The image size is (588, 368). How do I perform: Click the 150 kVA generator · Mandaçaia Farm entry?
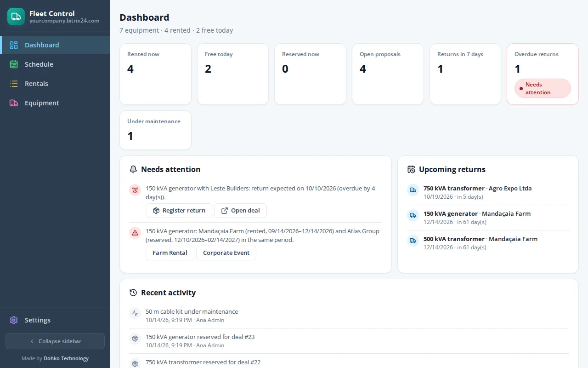488,218
